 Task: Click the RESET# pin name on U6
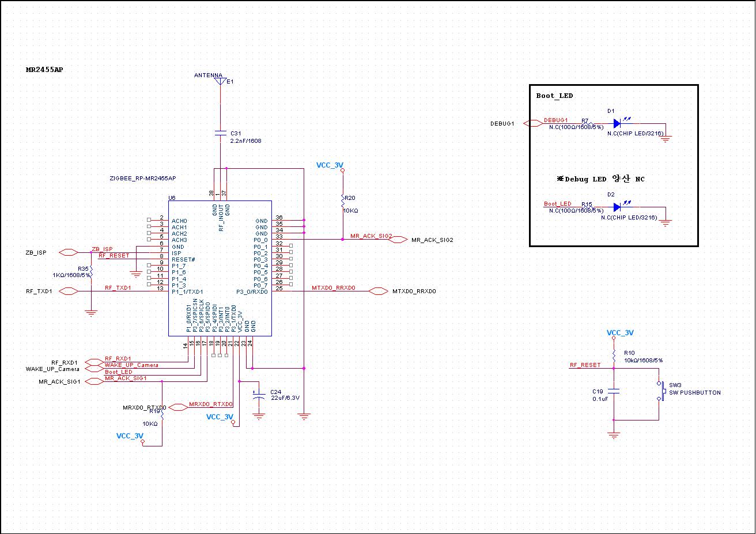[183, 260]
